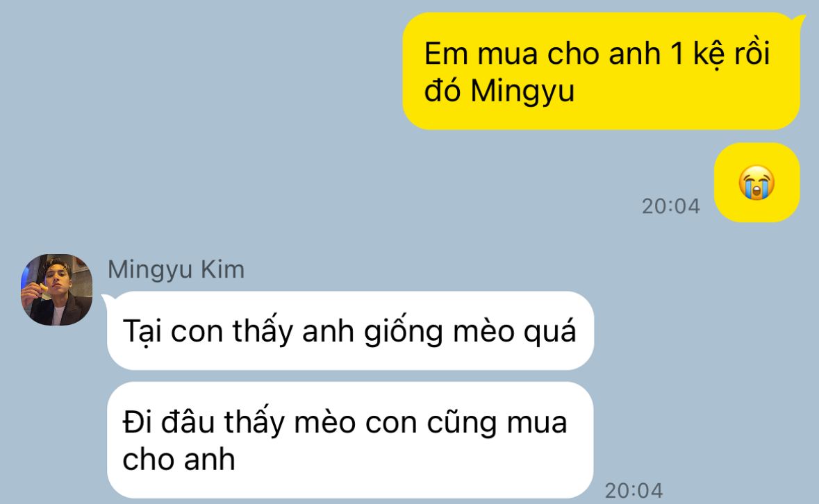Click the word "kệ" in the yellow message
The height and width of the screenshot is (504, 819).
[709, 54]
